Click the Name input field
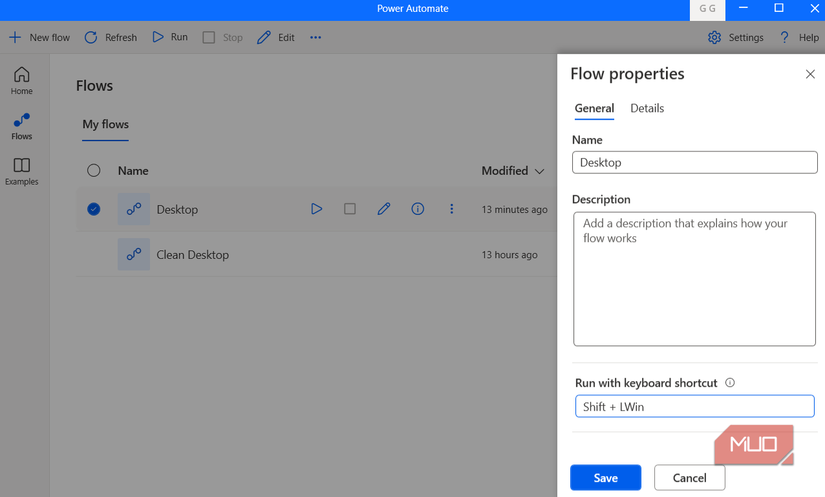The width and height of the screenshot is (825, 497). point(695,163)
